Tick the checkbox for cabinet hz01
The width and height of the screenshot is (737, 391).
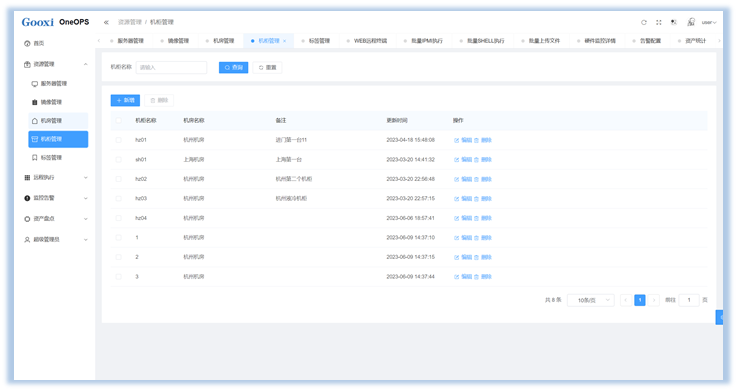pyautogui.click(x=118, y=140)
